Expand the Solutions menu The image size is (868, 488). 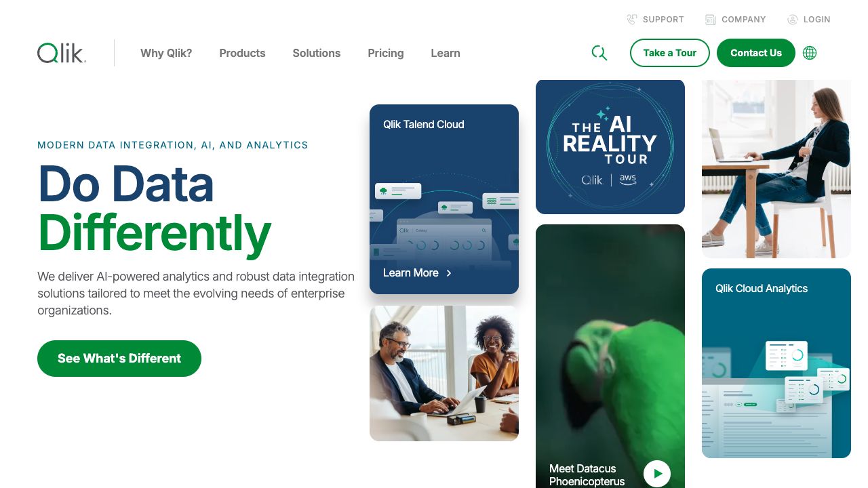pos(317,53)
